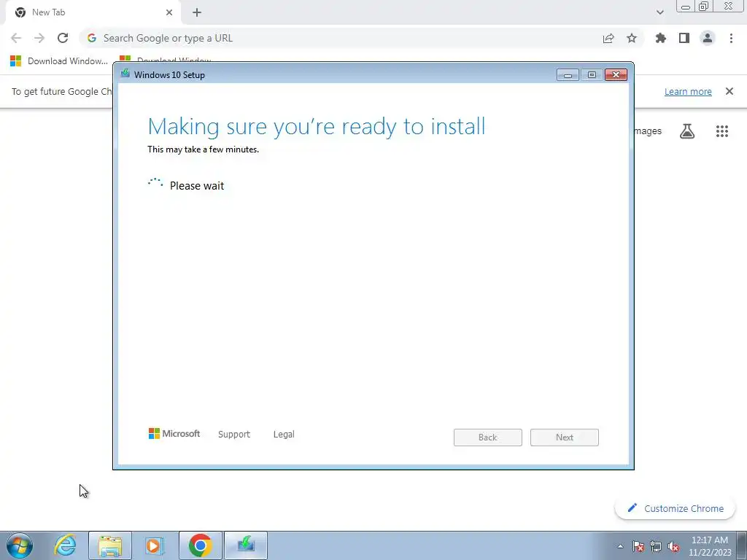Dismiss the Chrome update notification bar

pyautogui.click(x=729, y=91)
